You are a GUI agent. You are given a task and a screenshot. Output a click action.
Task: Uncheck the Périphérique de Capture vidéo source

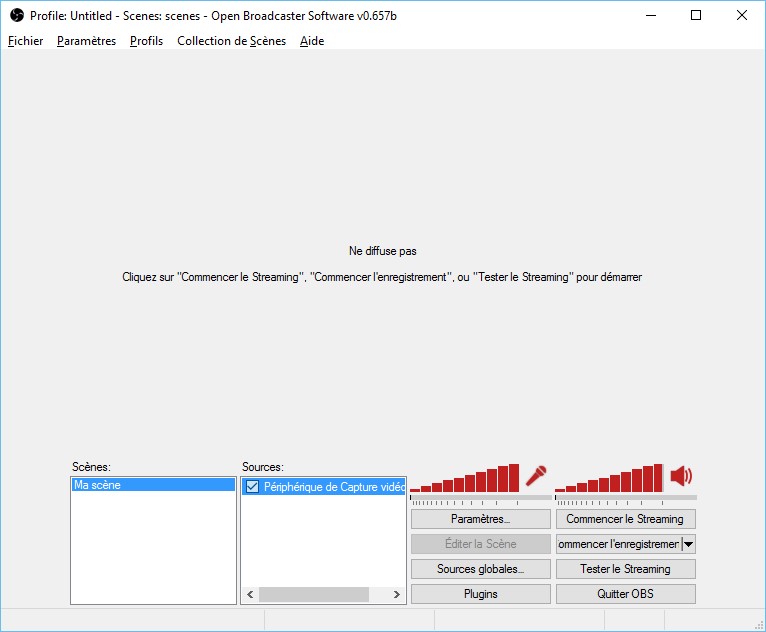click(x=252, y=487)
